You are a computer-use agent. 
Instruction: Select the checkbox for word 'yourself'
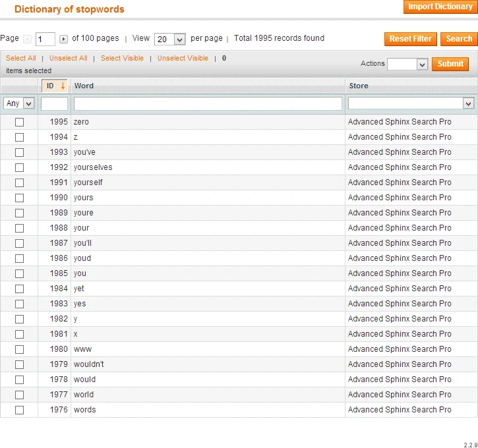pyautogui.click(x=19, y=182)
